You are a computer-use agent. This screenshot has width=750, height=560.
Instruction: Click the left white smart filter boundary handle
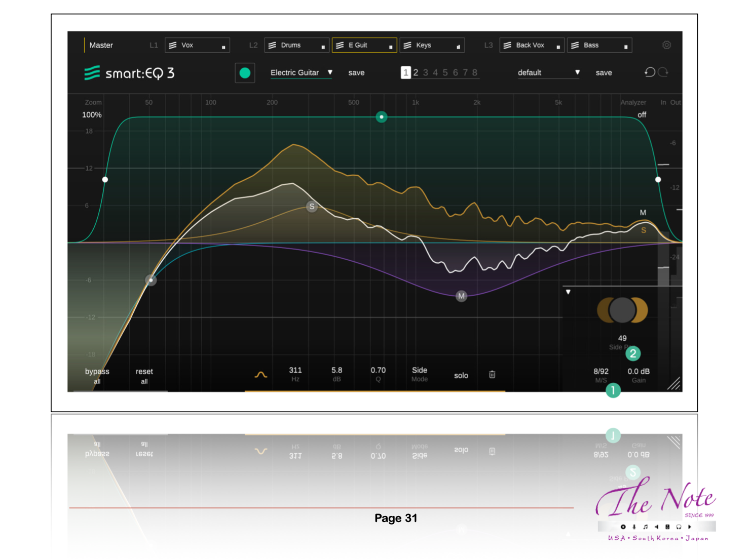105,179
